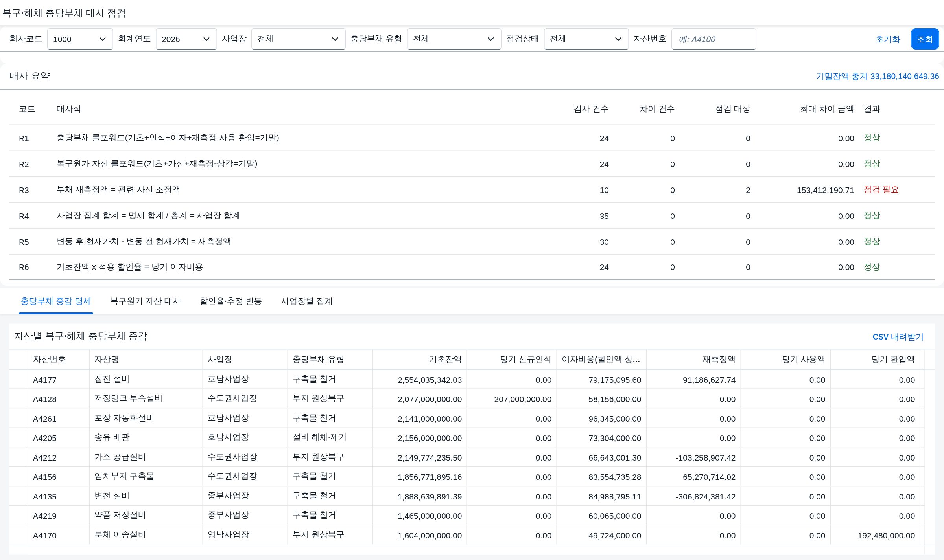Expand the 사업장 dropdown
This screenshot has height=560, width=944.
click(x=298, y=39)
